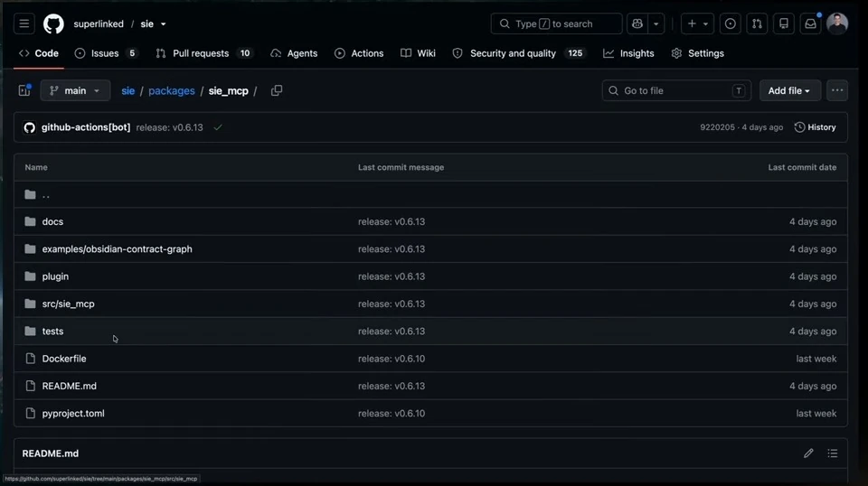The width and height of the screenshot is (868, 486).
Task: Copy the sie_mcp path icon
Action: point(277,90)
